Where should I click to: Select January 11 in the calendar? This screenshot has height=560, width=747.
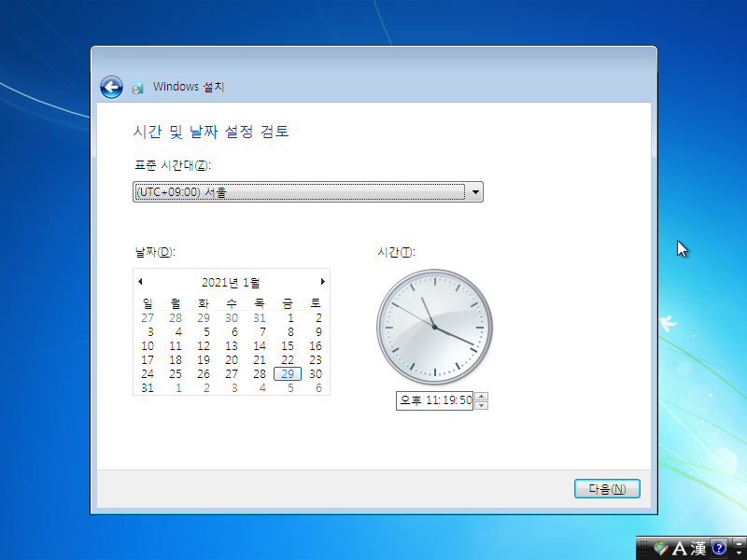coord(176,345)
